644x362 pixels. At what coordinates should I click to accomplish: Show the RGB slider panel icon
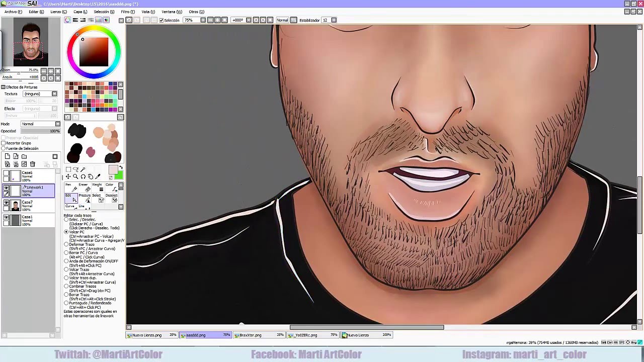75,20
